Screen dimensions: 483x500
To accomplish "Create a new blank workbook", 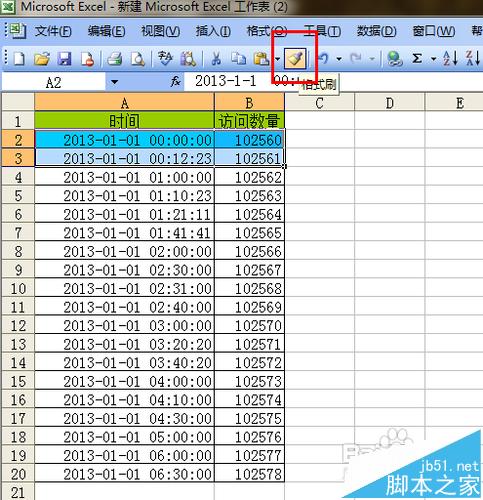I will point(19,59).
